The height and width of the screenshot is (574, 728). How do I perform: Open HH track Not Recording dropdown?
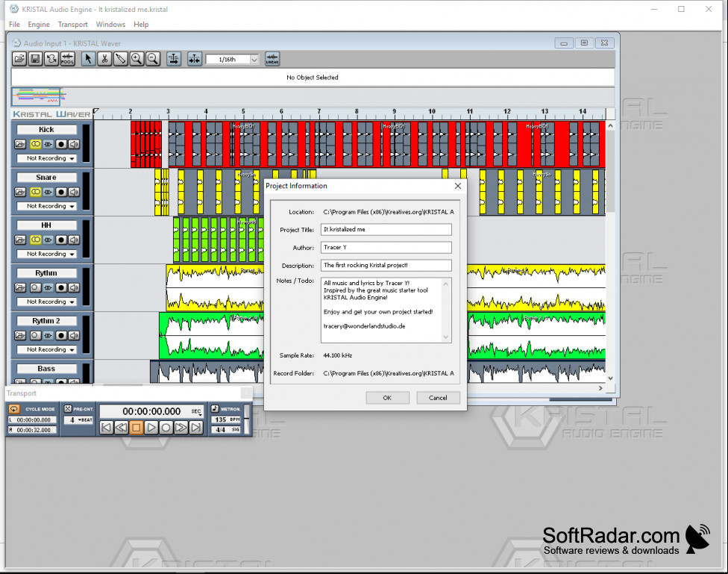tap(46, 254)
